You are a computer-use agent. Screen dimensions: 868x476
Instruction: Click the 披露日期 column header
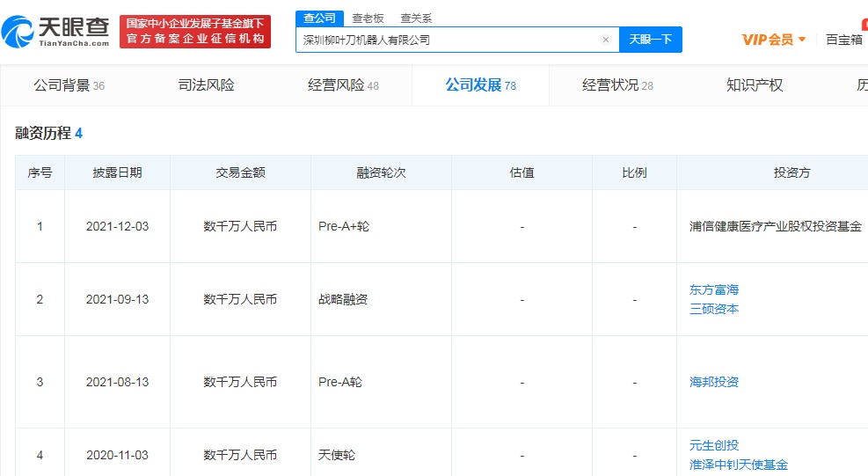click(117, 172)
